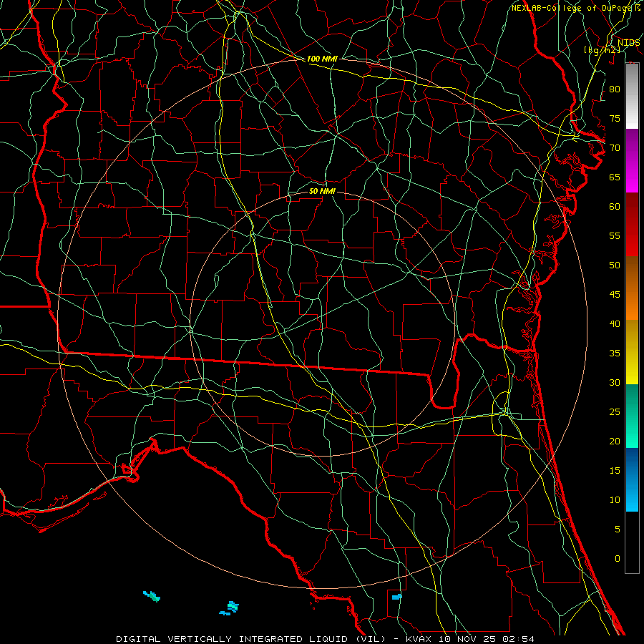644x644 pixels.
Task: Click the 10 value on the VIL scale
Action: click(x=615, y=500)
